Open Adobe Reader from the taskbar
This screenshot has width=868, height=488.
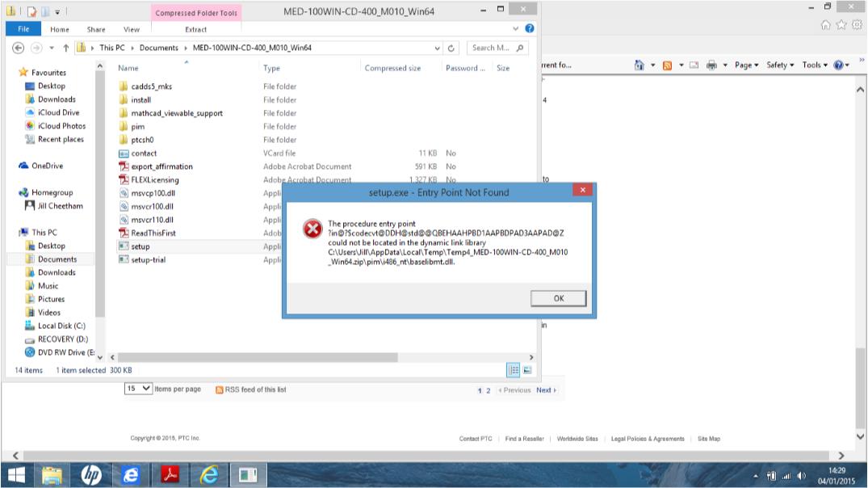tap(170, 475)
